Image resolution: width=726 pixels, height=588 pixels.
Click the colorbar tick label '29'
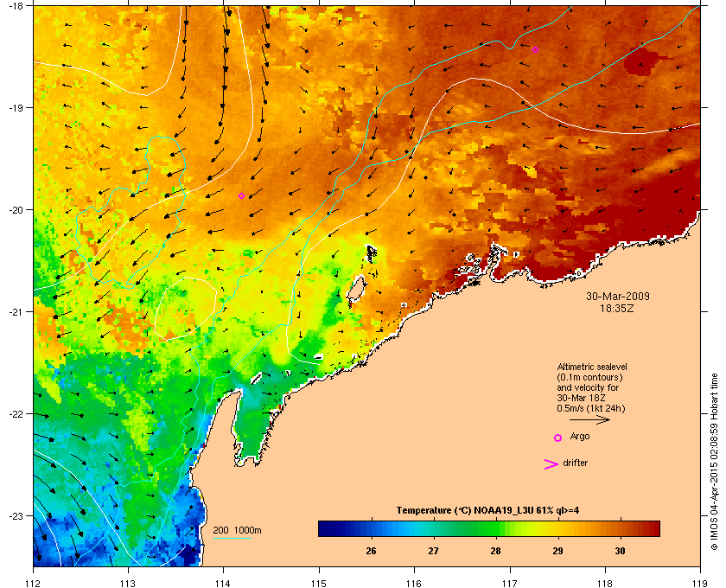557,551
